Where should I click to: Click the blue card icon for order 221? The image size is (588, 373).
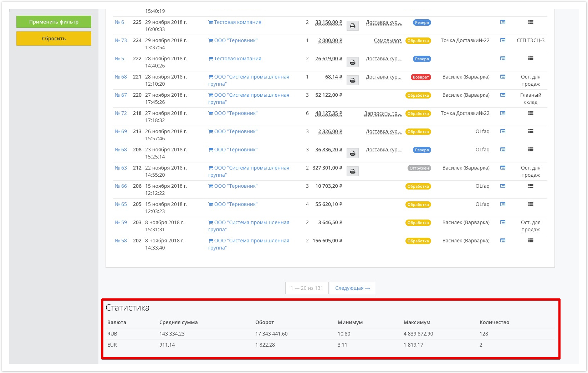(503, 77)
